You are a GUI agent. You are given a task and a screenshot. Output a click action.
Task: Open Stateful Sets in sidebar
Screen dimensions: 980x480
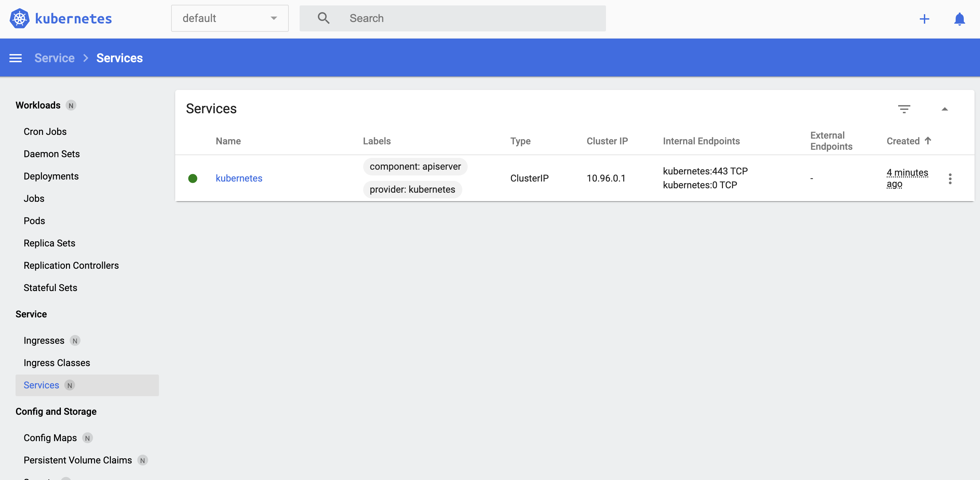pos(50,288)
